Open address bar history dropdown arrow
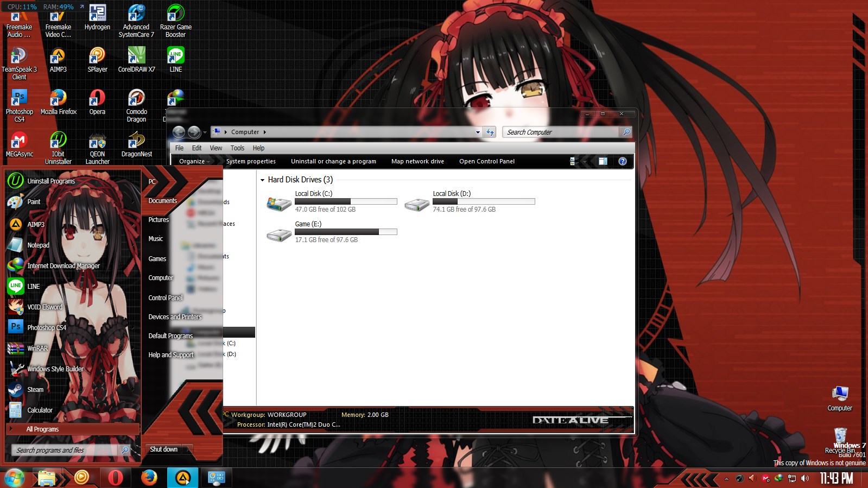Image resolution: width=868 pixels, height=488 pixels. (478, 132)
